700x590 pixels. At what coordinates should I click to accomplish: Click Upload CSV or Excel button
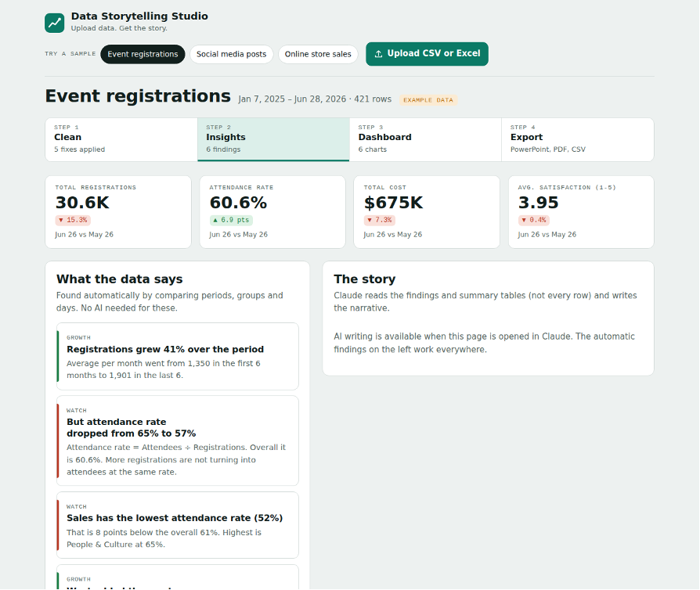pos(427,54)
